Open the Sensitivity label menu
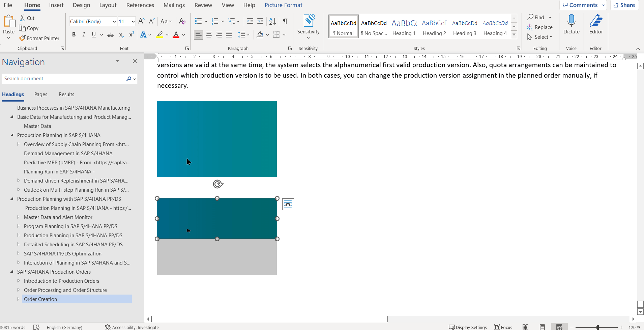This screenshot has width=644, height=330. click(x=309, y=27)
